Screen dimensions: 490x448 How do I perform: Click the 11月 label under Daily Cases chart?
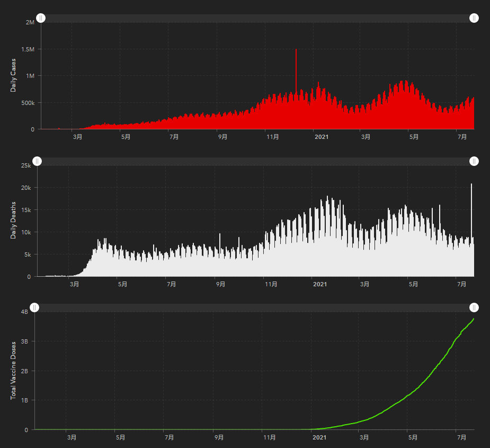(272, 137)
